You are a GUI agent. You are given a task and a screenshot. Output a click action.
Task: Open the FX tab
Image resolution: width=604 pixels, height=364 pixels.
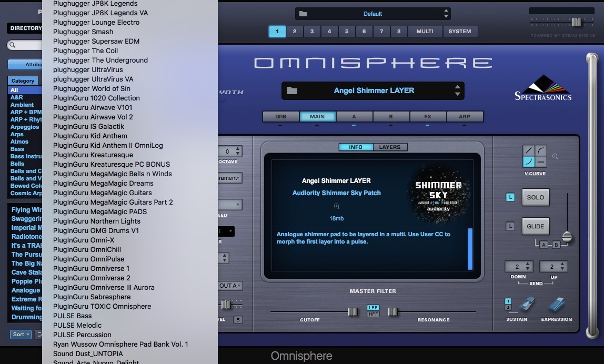pos(428,116)
